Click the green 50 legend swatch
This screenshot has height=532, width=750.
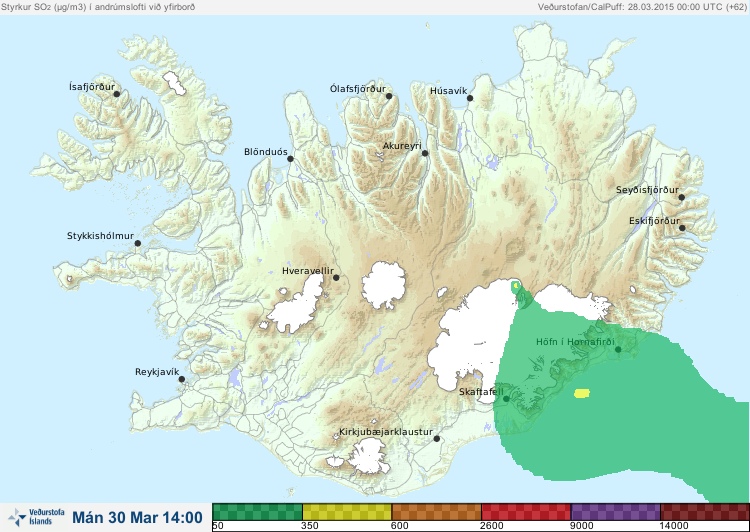click(257, 512)
